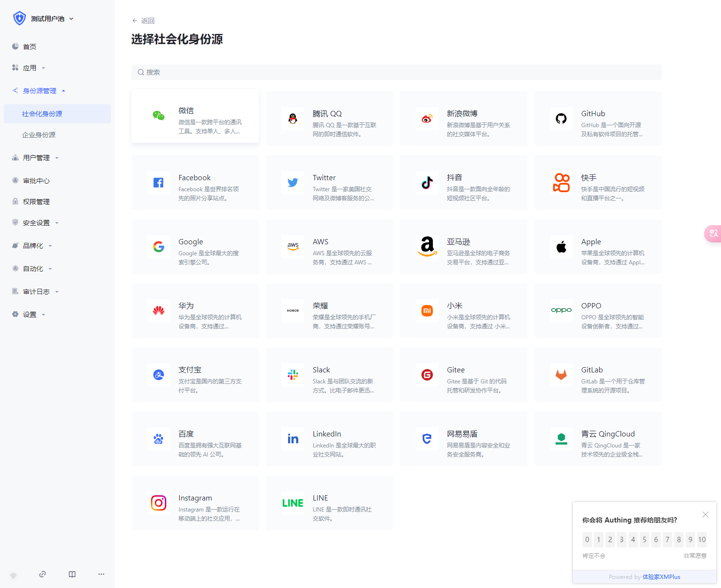Image resolution: width=721 pixels, height=588 pixels.
Task: Open the link icon in bottom sidebar
Action: (43, 574)
